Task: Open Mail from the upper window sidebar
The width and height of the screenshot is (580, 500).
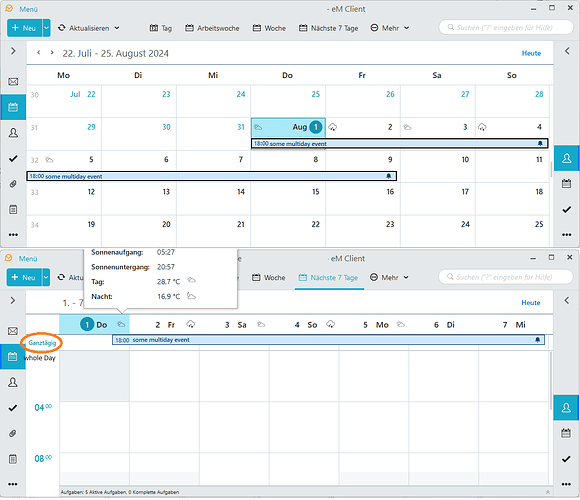Action: pyautogui.click(x=13, y=81)
